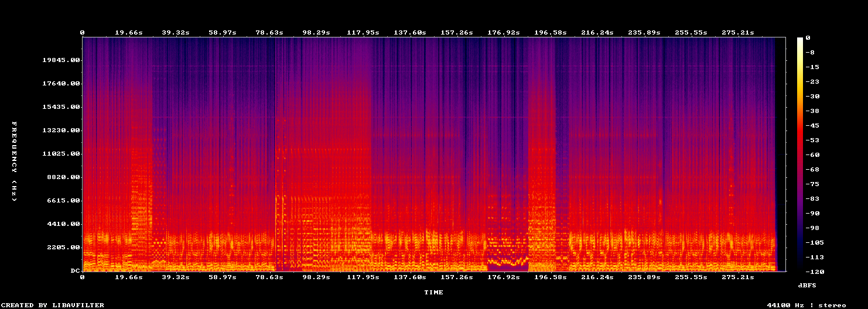Screen dimensions: 868x309
Task: Click the -45 value on dBFS scale
Action: point(812,125)
